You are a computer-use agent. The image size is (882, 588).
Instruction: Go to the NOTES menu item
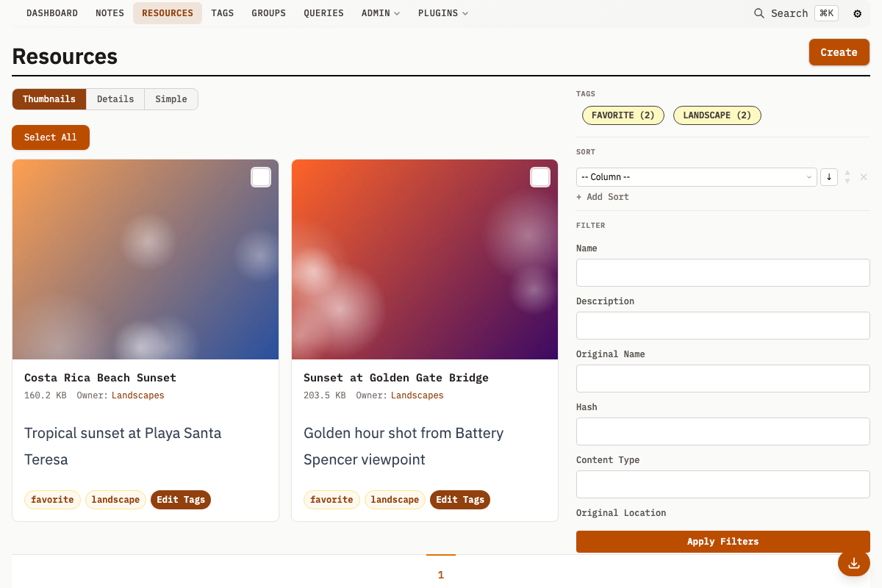point(110,12)
